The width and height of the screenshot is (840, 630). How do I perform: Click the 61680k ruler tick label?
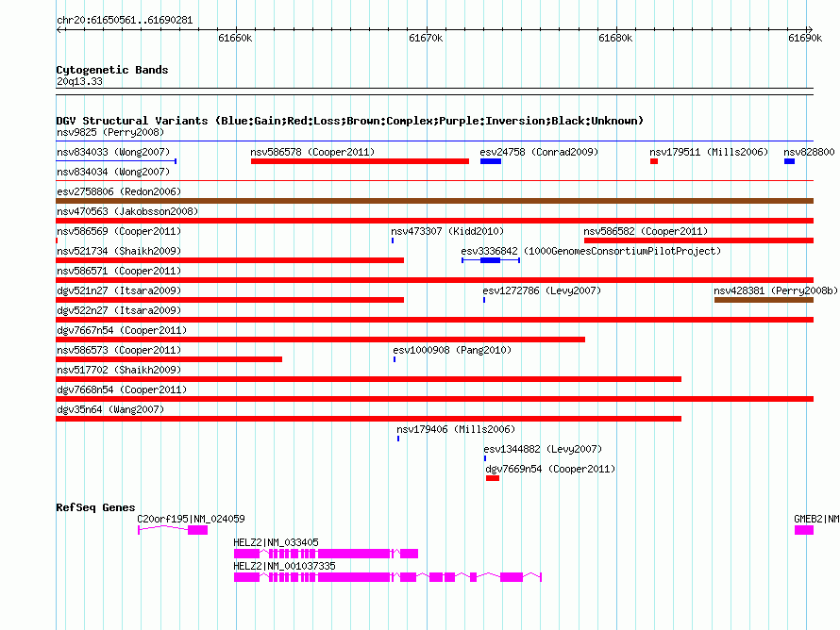[615, 38]
